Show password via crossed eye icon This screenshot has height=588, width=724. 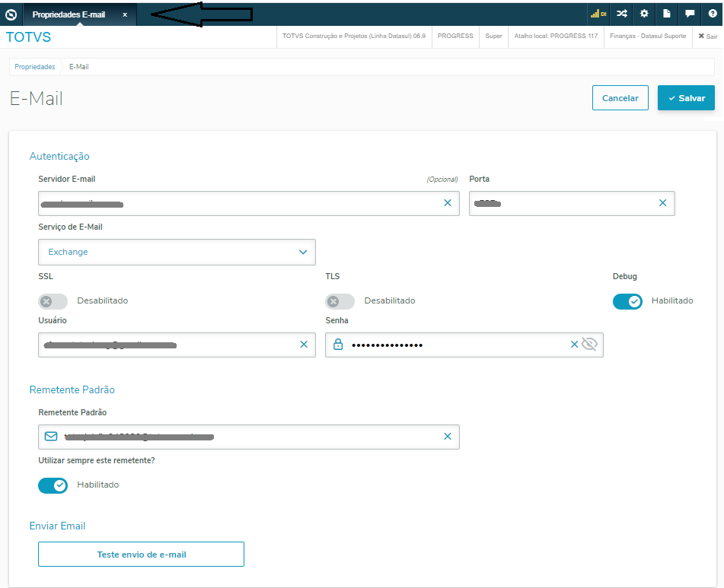[590, 344]
